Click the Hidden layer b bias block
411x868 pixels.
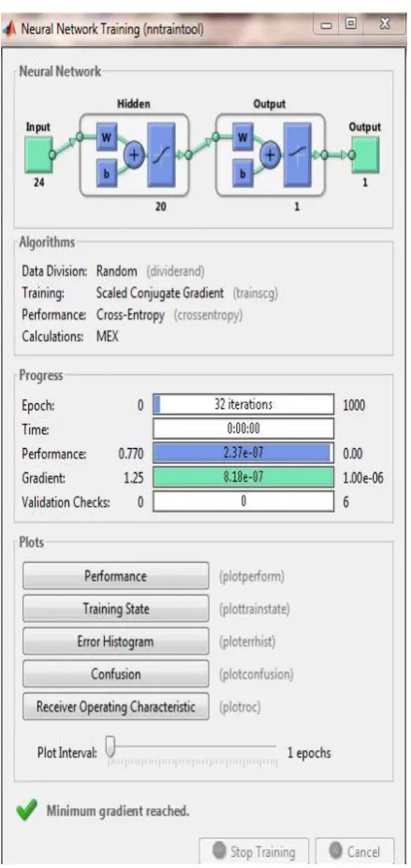coord(107,172)
